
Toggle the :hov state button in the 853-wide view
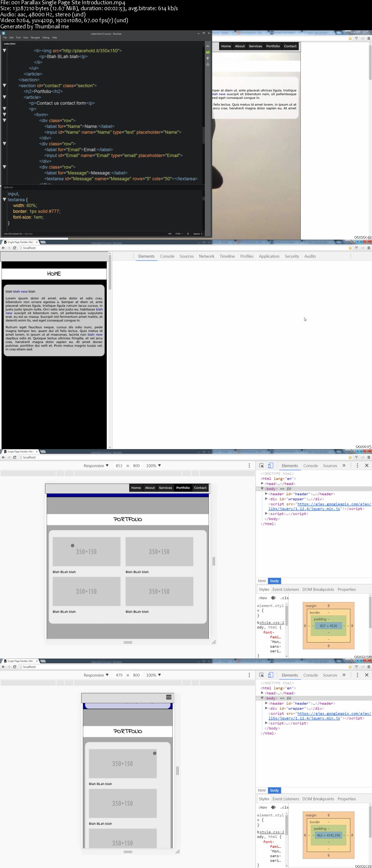pos(263,598)
